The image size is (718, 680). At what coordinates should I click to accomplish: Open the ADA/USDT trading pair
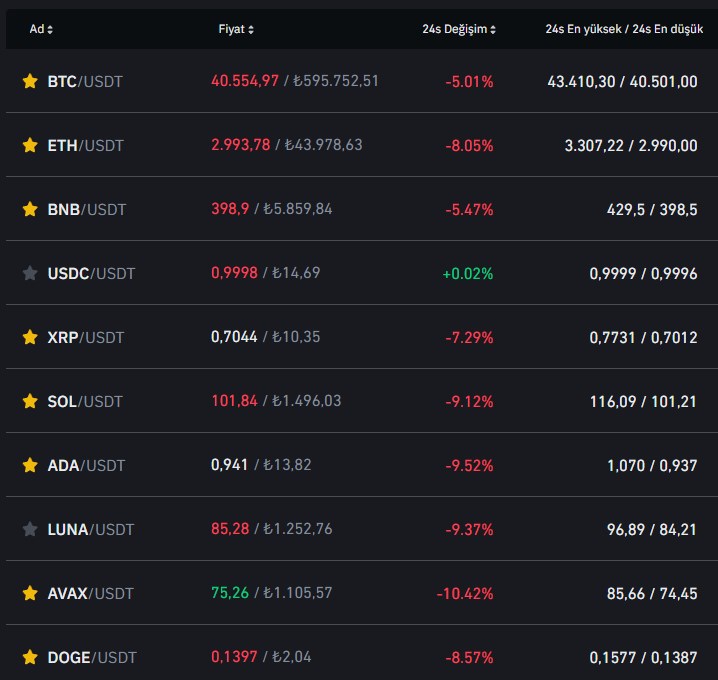pyautogui.click(x=86, y=466)
